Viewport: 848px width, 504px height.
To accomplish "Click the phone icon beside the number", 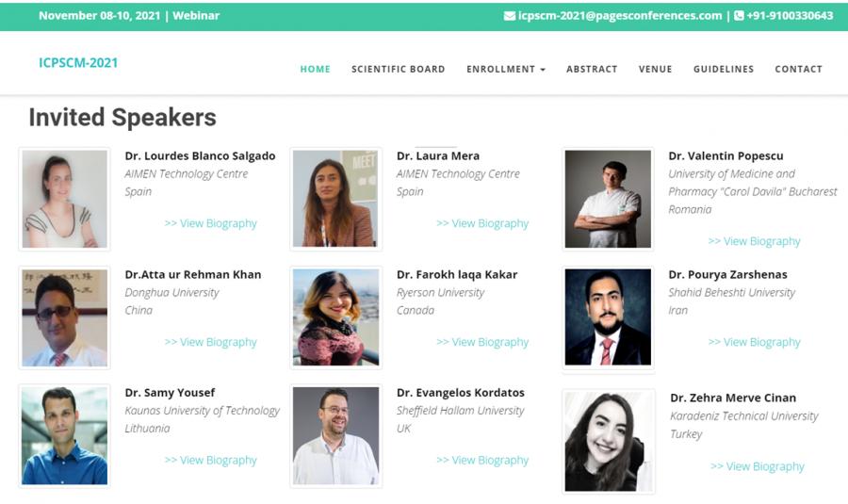I will click(x=740, y=16).
